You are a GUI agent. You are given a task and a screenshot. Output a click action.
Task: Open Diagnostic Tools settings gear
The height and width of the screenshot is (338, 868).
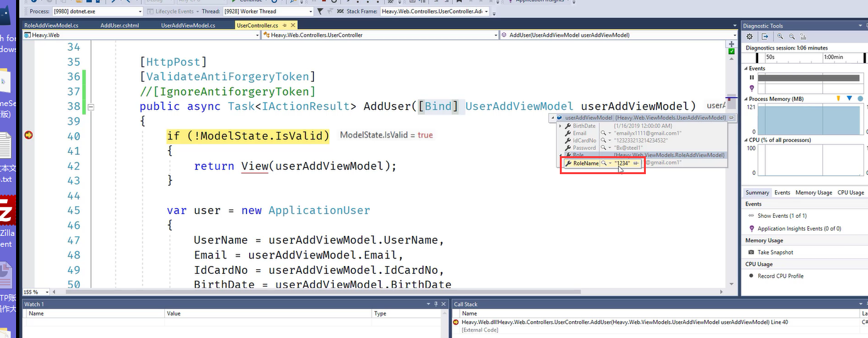[x=750, y=37]
